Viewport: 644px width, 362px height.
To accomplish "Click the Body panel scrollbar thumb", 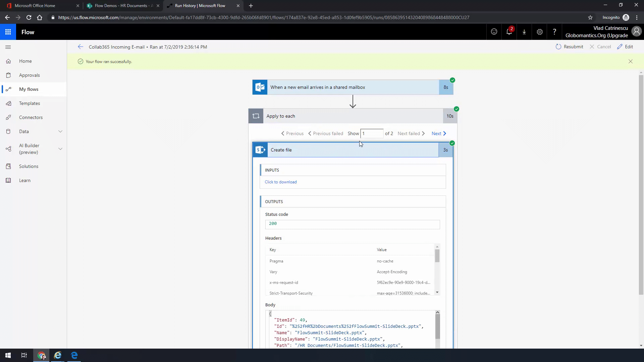I will [437, 327].
